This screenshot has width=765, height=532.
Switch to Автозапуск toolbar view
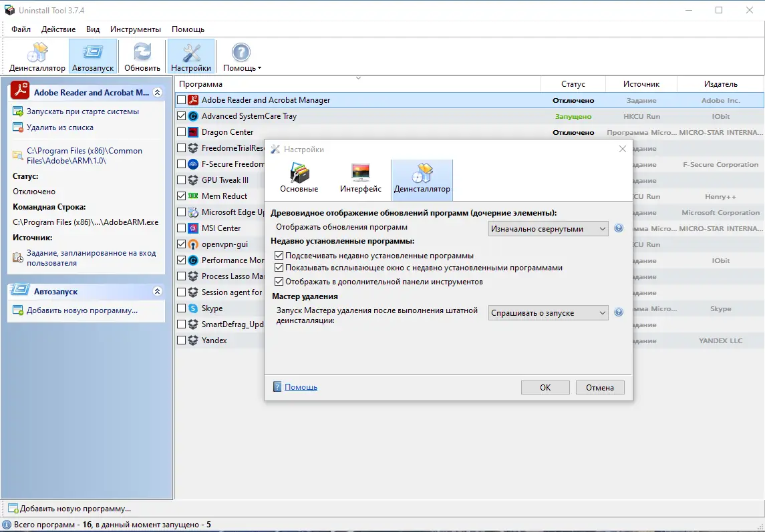pos(93,57)
